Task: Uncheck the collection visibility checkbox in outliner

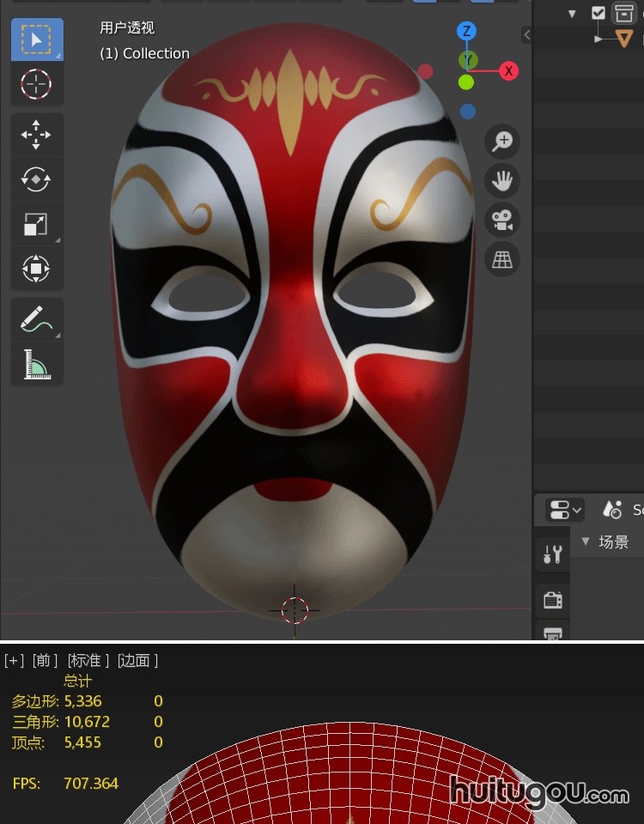Action: coord(598,13)
